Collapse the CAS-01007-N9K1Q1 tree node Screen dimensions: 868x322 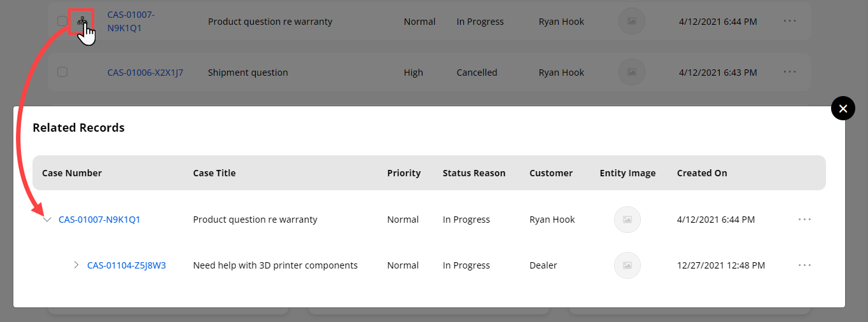[46, 220]
